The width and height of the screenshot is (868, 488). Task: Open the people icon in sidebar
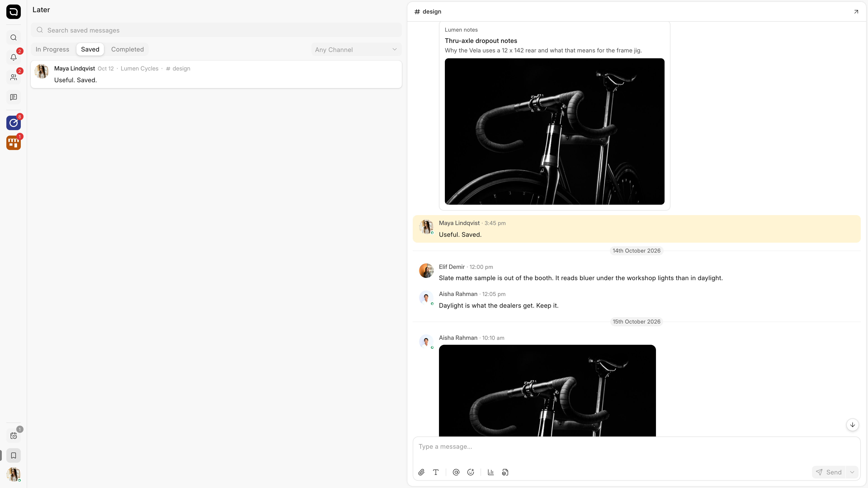pyautogui.click(x=14, y=77)
